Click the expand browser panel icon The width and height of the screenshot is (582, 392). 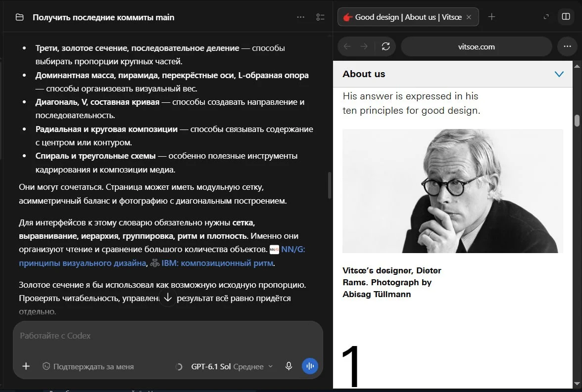[x=546, y=17]
